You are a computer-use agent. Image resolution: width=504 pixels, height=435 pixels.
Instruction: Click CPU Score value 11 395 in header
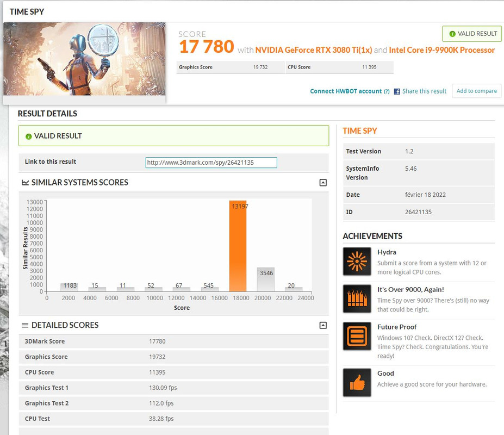pyautogui.click(x=369, y=67)
